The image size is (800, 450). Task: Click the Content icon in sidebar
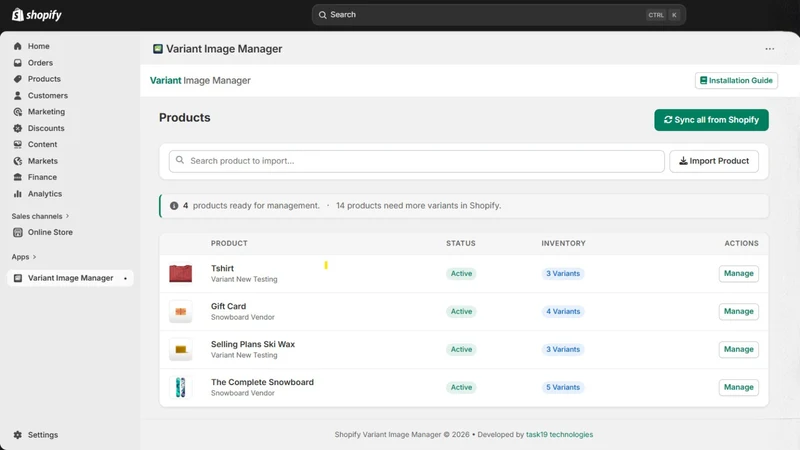click(18, 144)
